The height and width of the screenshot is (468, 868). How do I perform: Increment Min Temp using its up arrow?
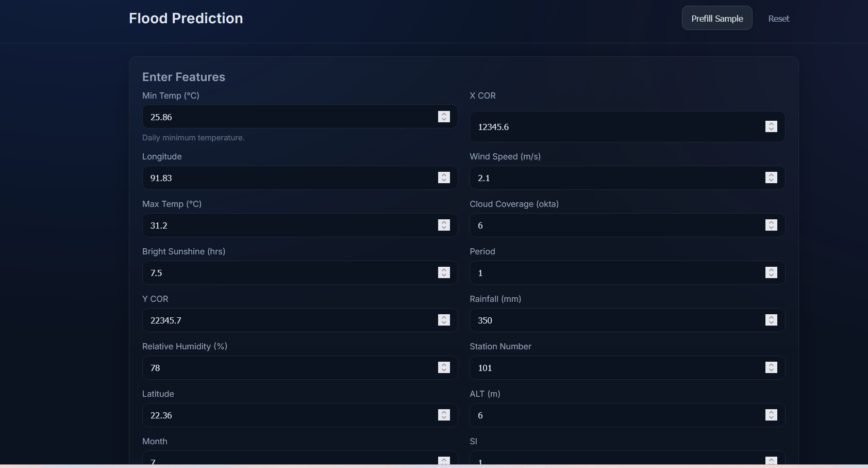pos(443,114)
